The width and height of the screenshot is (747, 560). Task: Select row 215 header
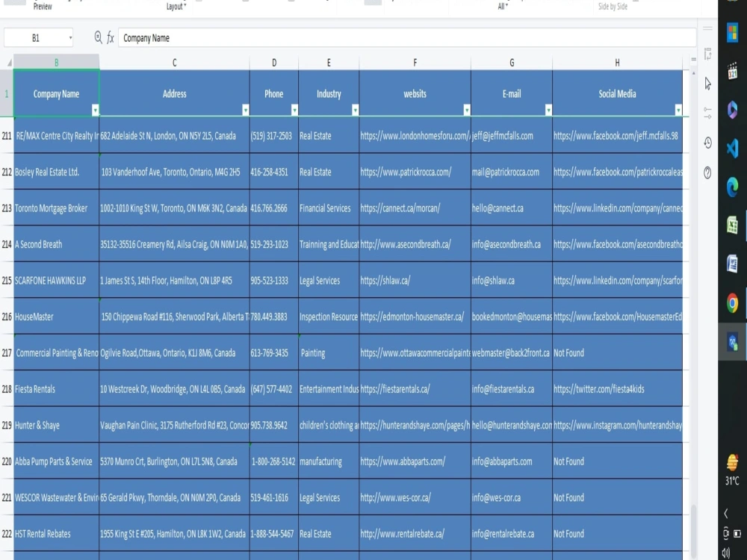(7, 281)
